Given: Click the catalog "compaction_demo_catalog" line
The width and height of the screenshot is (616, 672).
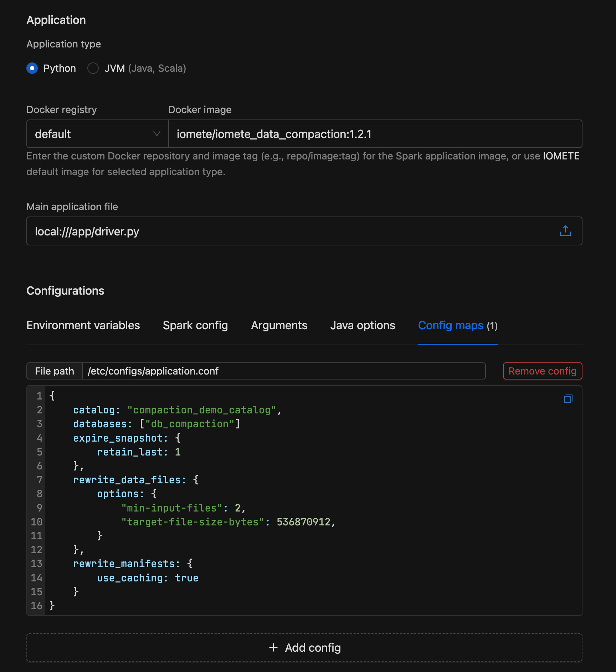Looking at the screenshot, I should pos(178,410).
